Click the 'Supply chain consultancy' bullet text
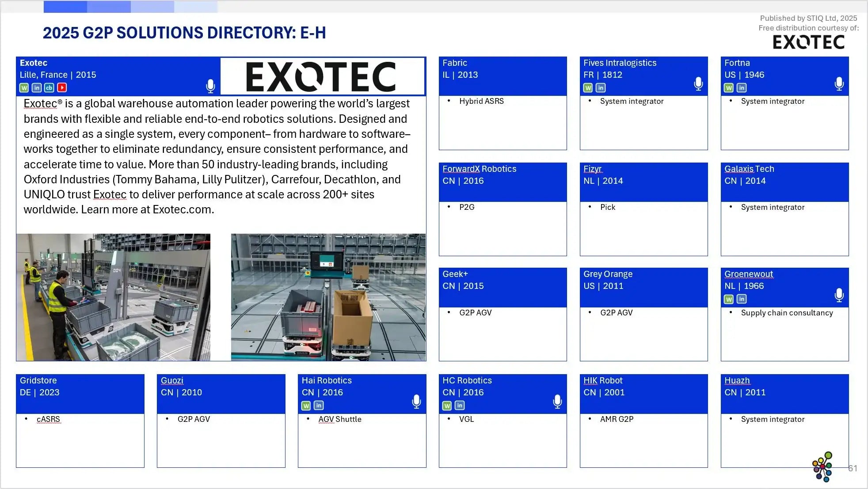The width and height of the screenshot is (868, 489). pyautogui.click(x=787, y=313)
